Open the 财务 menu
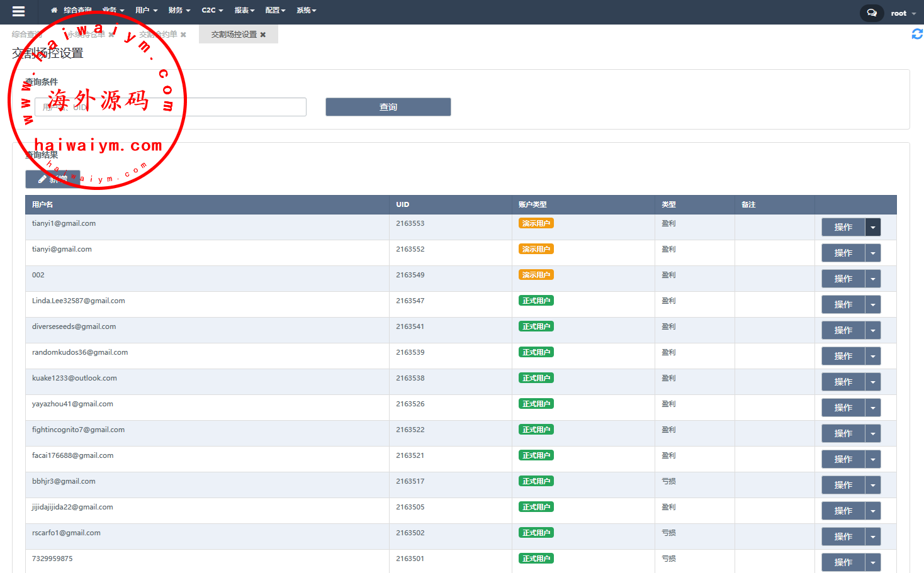Viewport: 924px width, 573px height. pyautogui.click(x=179, y=11)
